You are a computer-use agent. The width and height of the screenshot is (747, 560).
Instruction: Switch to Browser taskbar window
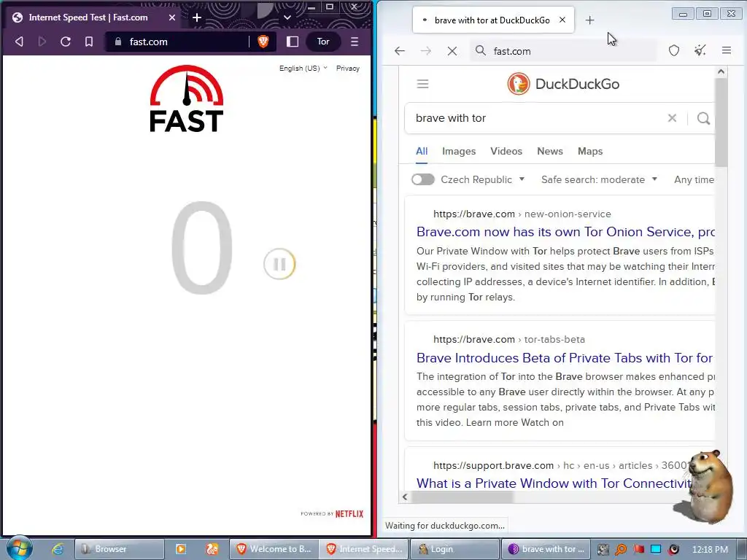(119, 549)
